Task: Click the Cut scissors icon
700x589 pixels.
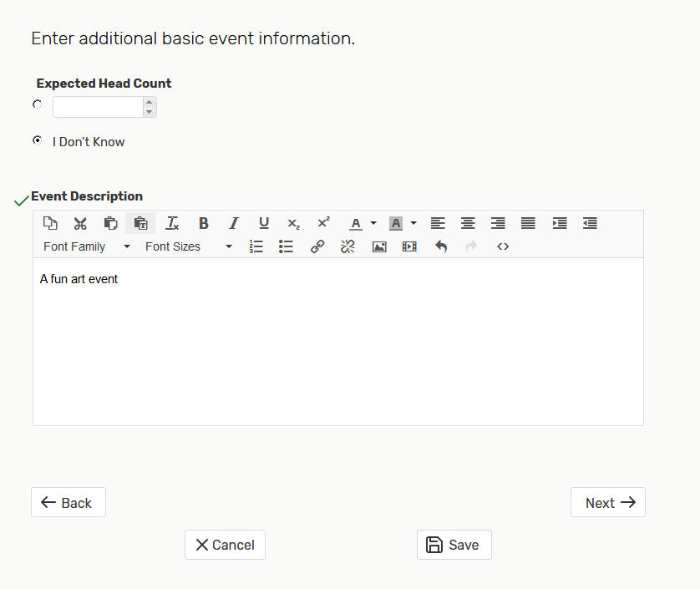Action: click(80, 223)
